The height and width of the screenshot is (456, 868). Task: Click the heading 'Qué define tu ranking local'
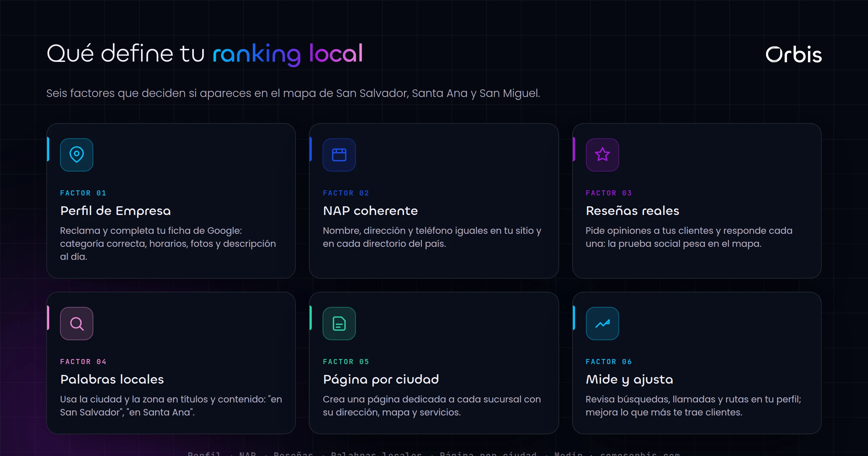point(205,54)
